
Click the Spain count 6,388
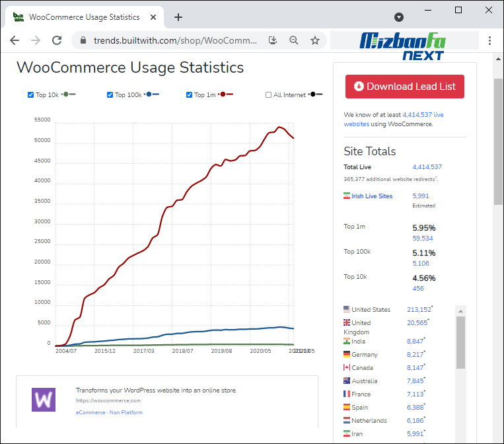(415, 407)
